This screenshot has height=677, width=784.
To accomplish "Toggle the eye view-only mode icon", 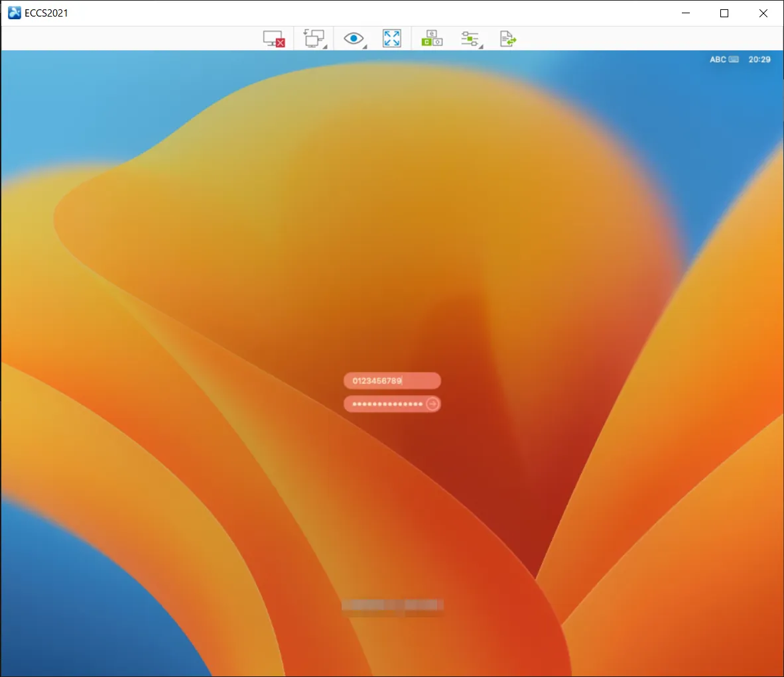I will tap(353, 38).
